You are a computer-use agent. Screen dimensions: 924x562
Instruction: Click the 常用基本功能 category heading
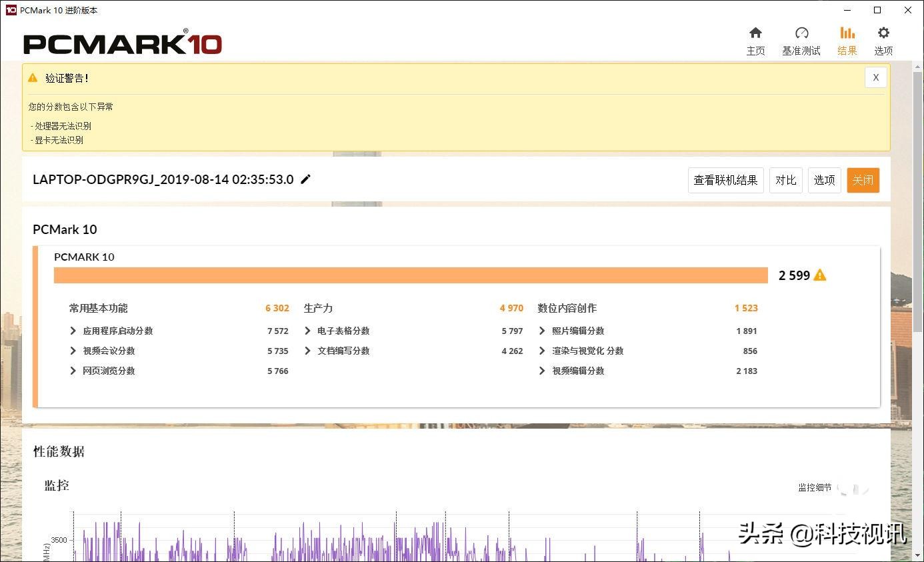point(98,308)
